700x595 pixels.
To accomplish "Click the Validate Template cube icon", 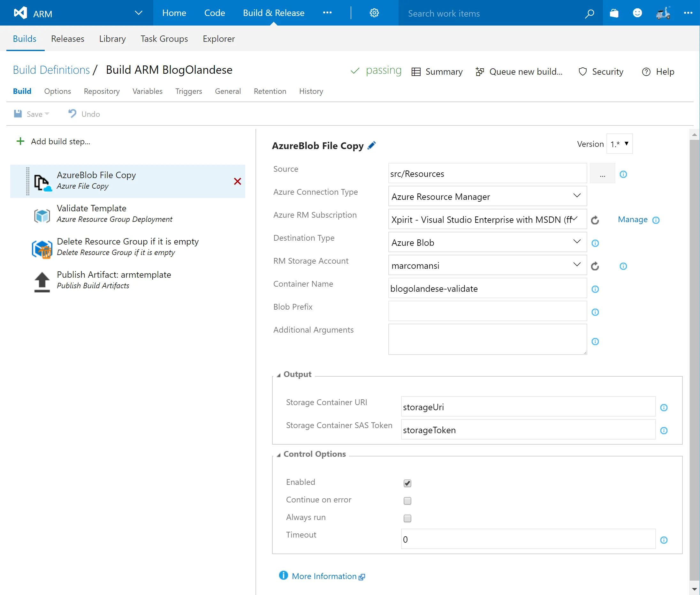I will 42,215.
